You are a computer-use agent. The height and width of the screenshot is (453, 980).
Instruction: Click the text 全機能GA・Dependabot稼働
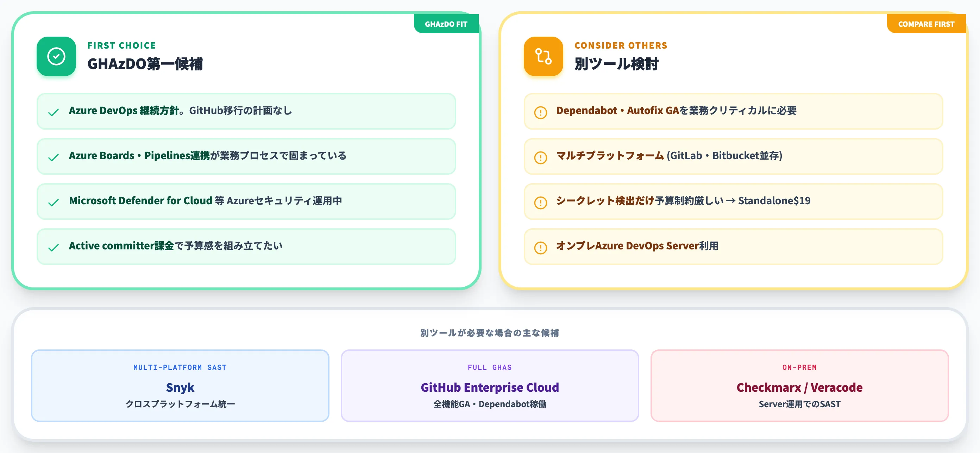[x=490, y=404]
